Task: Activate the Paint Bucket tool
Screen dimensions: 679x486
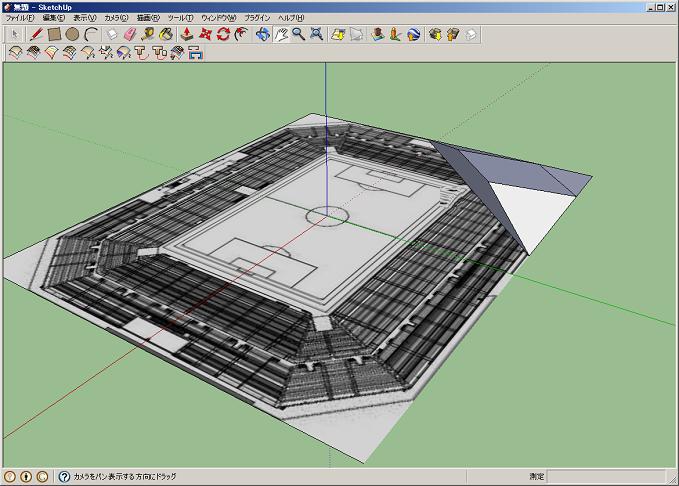Action: click(x=166, y=34)
